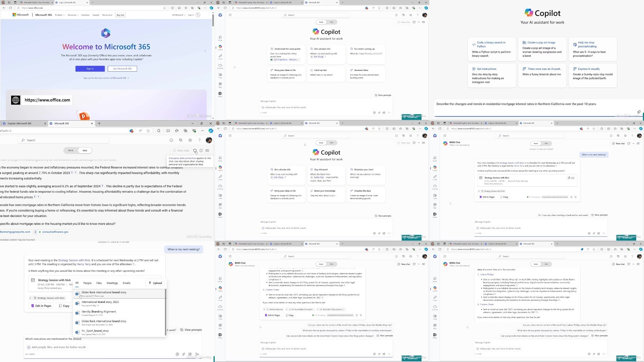Screen dimensions: 644x362
Task: Switch to Work toggle in window with 'Generate ideas' card
Action: (321, 22)
